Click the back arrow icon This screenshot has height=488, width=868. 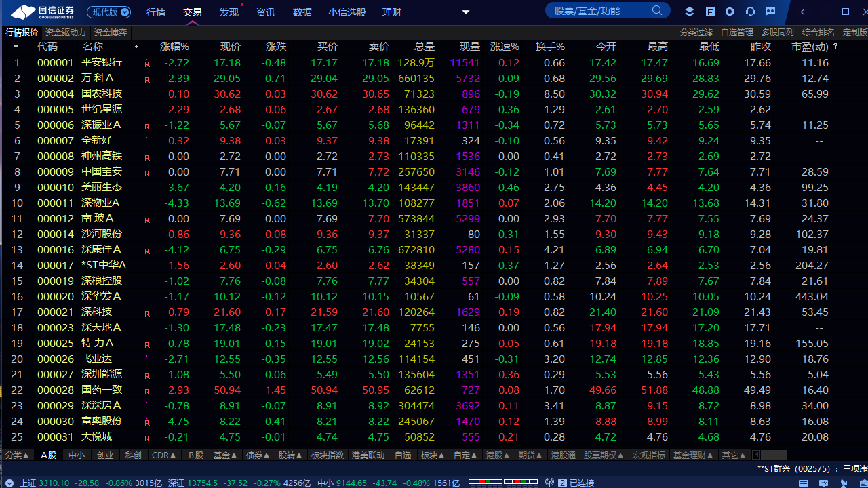pyautogui.click(x=804, y=12)
